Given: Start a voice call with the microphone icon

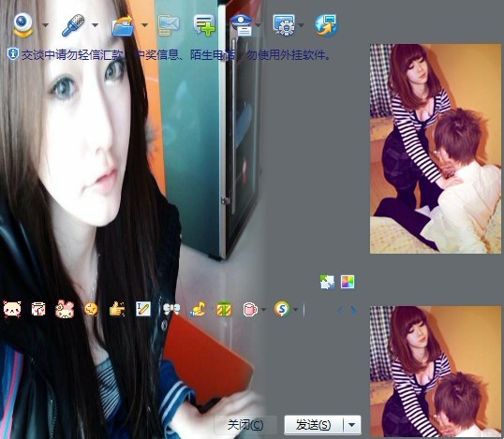Looking at the screenshot, I should coord(73,24).
